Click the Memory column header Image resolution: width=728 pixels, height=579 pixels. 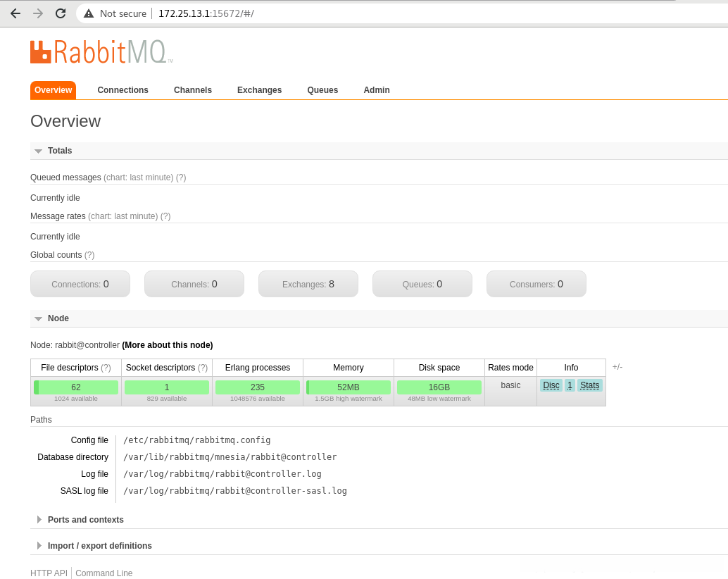pos(349,368)
